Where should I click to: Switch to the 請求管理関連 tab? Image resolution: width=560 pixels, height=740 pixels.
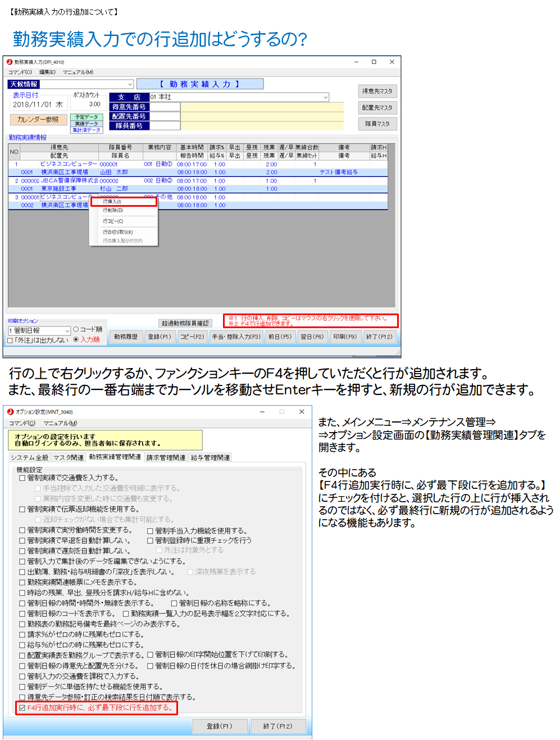(x=166, y=458)
